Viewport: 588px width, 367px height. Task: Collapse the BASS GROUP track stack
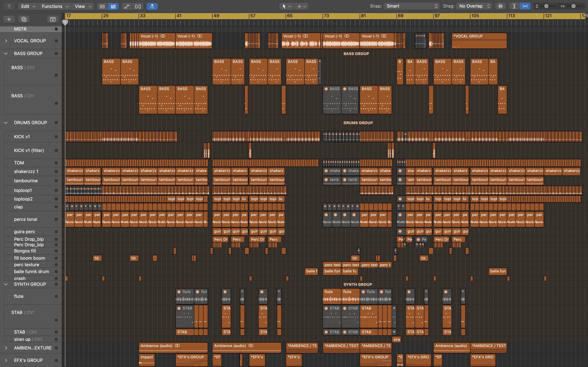(6, 53)
